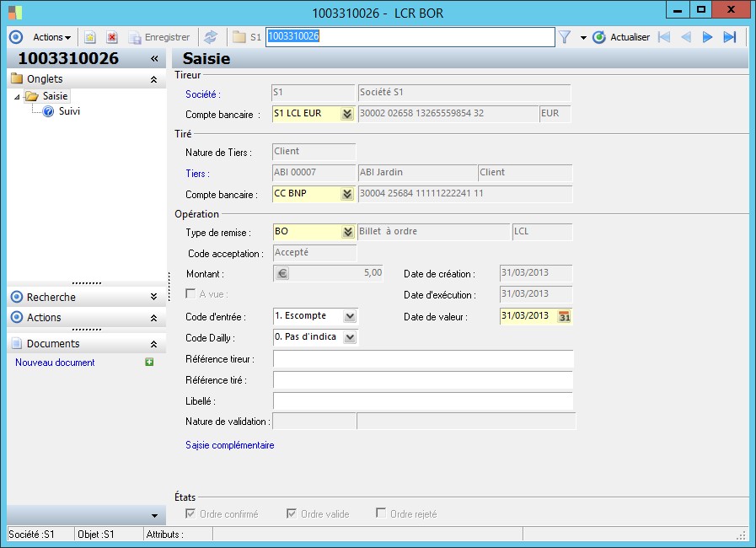756x548 pixels.
Task: Collapse the left panel with double chevron
Action: tap(154, 59)
